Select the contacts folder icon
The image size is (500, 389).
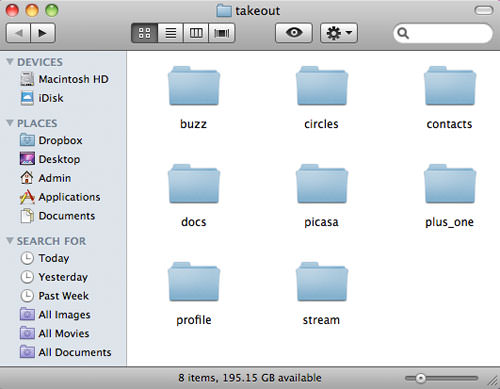tap(450, 86)
